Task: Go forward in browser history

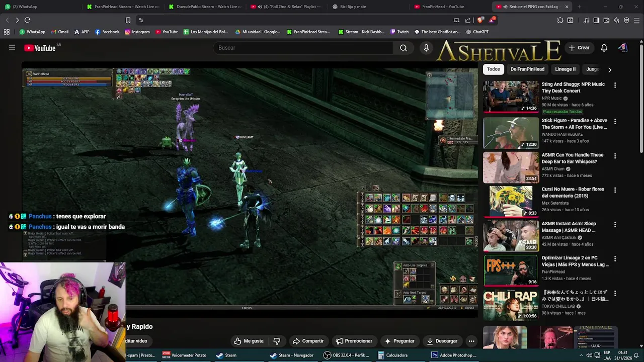Action: pyautogui.click(x=17, y=20)
